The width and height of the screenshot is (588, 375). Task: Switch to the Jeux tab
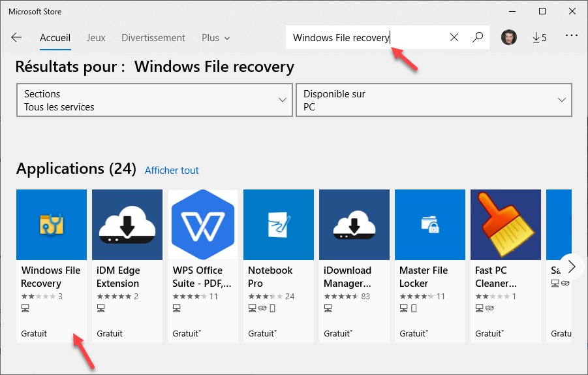click(96, 38)
